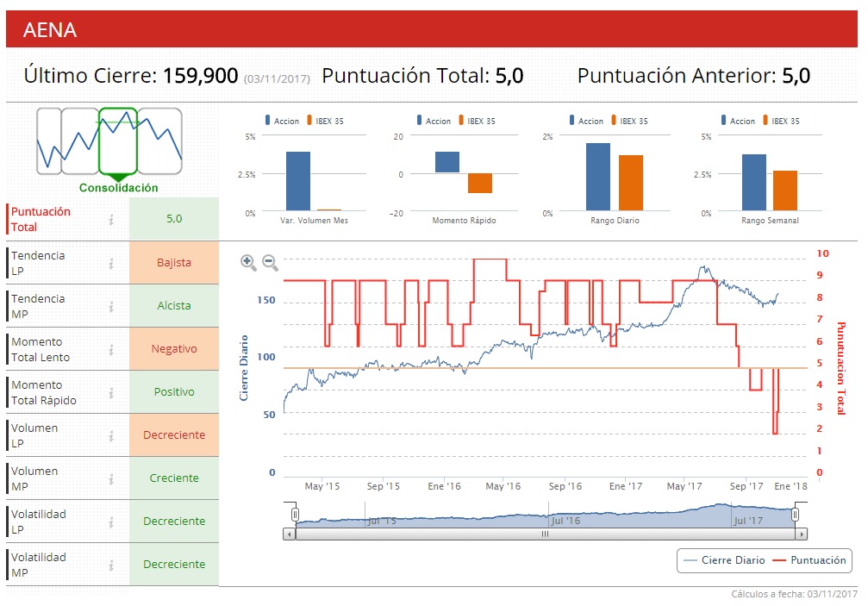Open info icon for Momento Total Rápido
868x606 pixels.
pos(111,393)
